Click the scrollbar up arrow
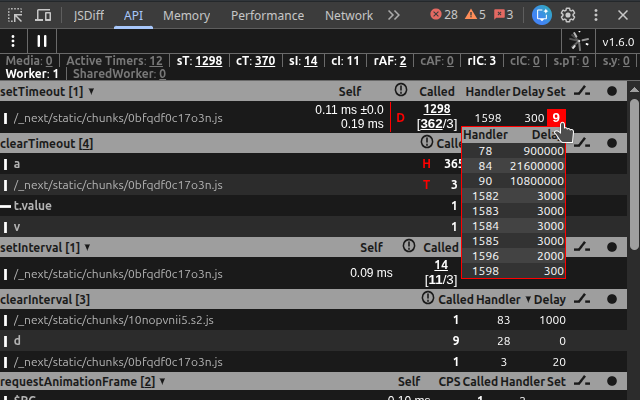The width and height of the screenshot is (640, 400). [x=634, y=89]
